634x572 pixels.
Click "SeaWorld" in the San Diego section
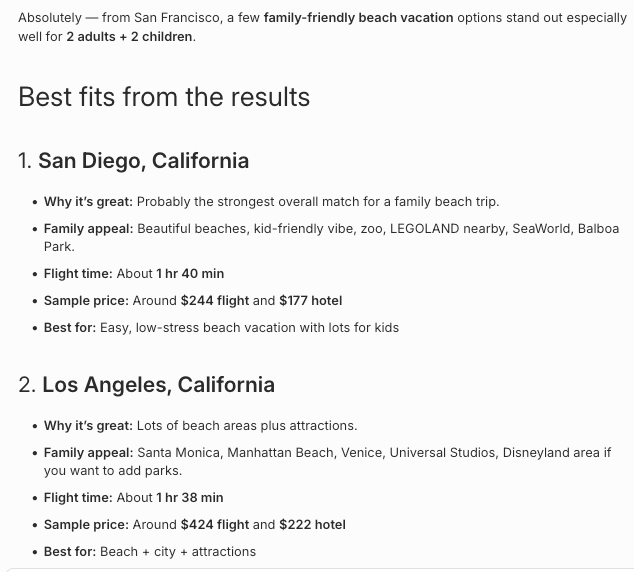click(543, 229)
